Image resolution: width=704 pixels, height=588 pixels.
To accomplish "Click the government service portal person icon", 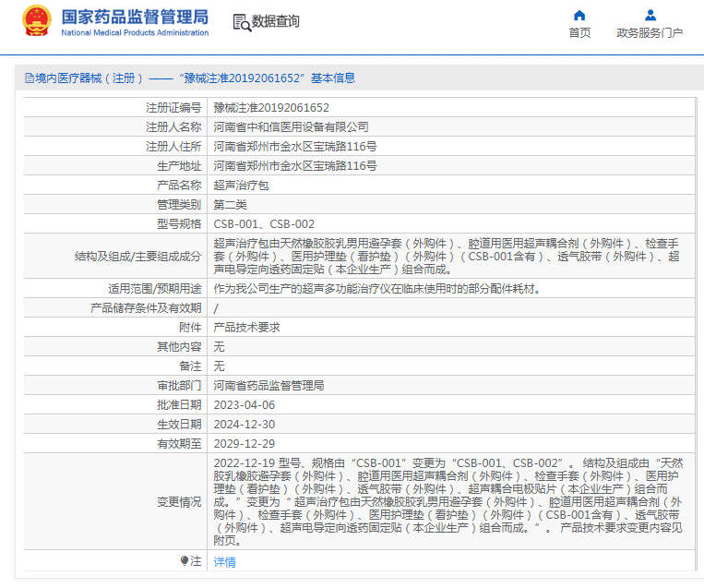I will (x=650, y=16).
